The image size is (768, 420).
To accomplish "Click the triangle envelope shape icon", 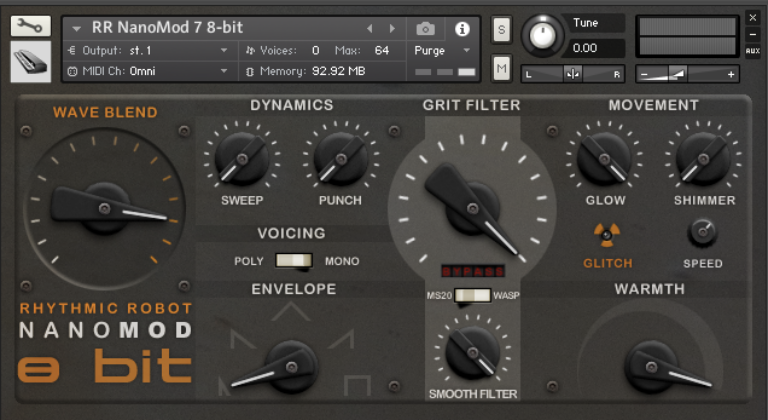I will tap(291, 312).
